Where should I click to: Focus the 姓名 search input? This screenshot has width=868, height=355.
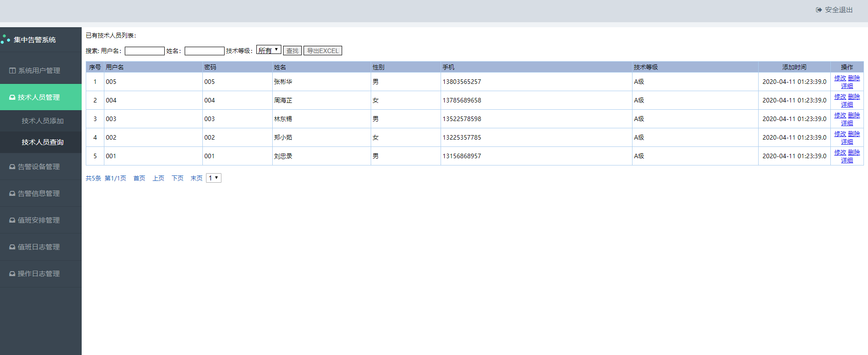click(205, 51)
